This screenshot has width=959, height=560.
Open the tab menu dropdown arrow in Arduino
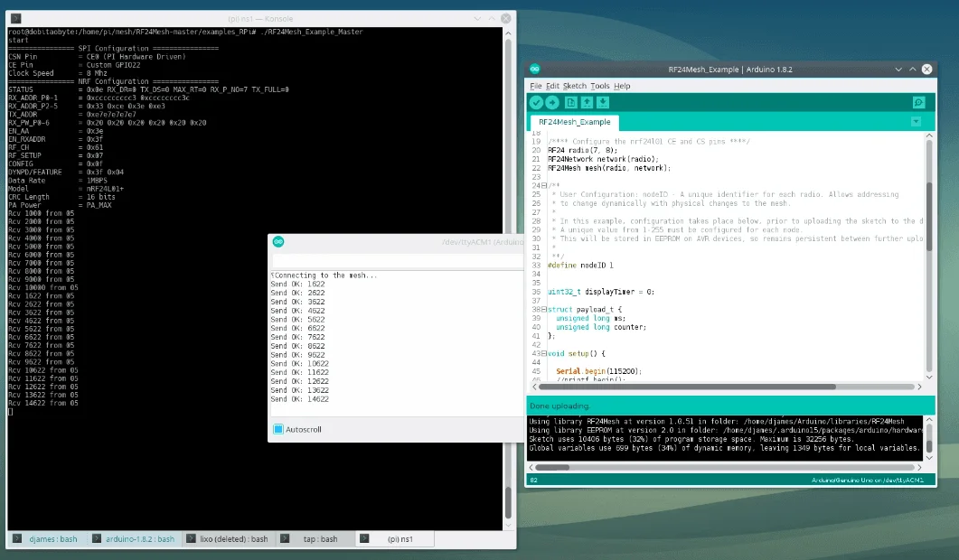(917, 122)
